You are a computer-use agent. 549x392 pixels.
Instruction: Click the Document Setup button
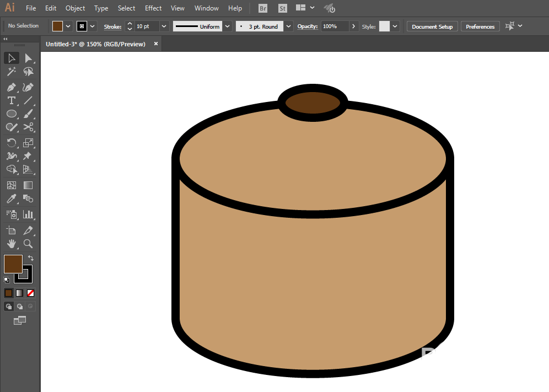click(432, 26)
